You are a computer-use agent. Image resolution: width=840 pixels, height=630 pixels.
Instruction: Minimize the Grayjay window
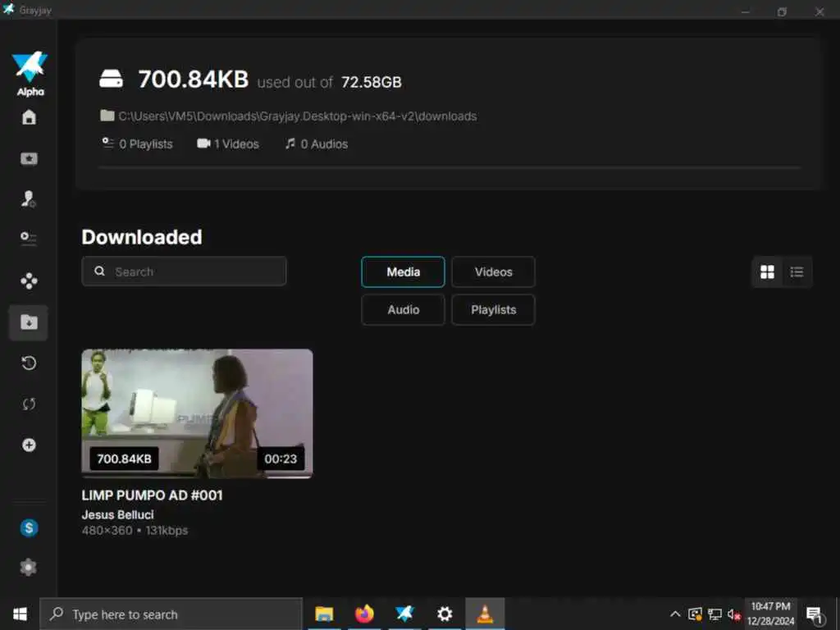pyautogui.click(x=745, y=11)
